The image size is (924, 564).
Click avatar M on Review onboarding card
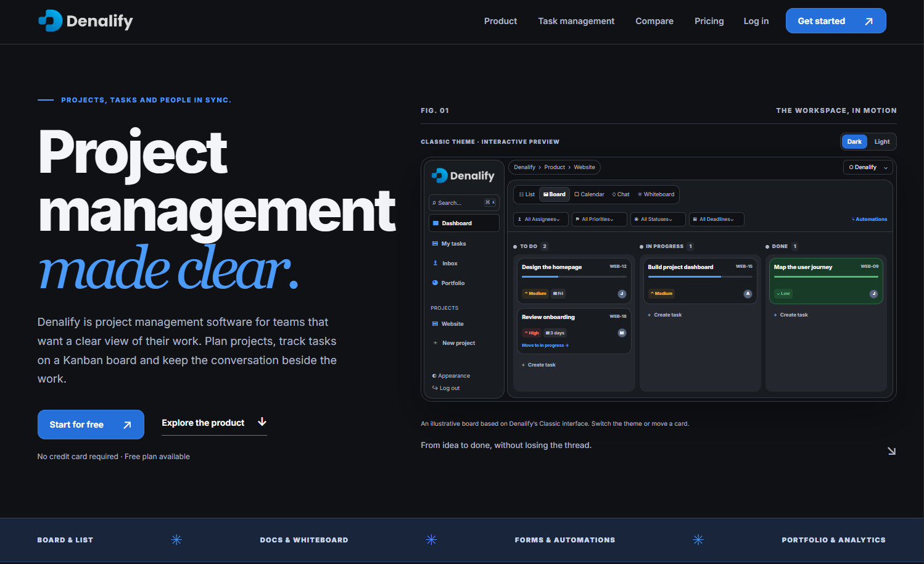622,333
